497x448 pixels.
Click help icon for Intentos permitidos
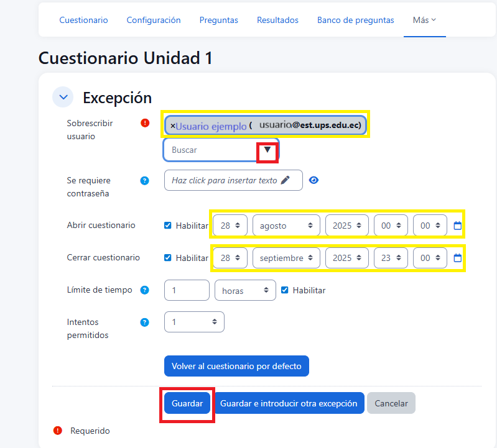coord(145,322)
